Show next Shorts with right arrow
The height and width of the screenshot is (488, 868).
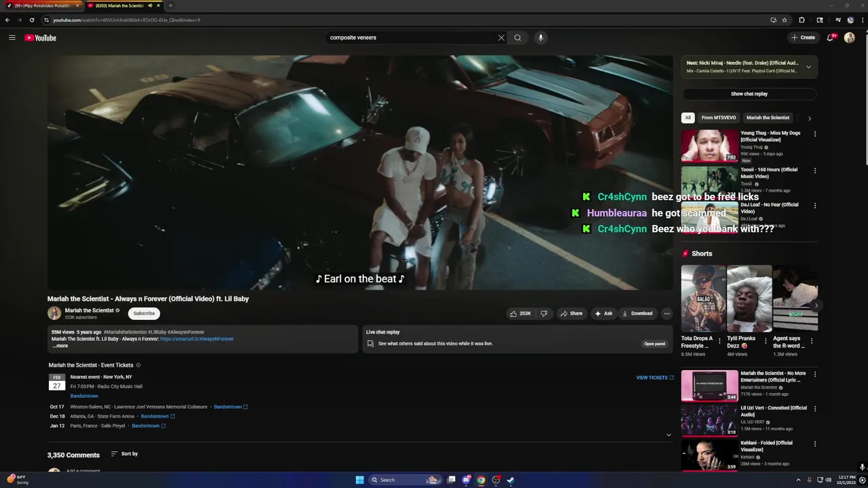tap(816, 306)
